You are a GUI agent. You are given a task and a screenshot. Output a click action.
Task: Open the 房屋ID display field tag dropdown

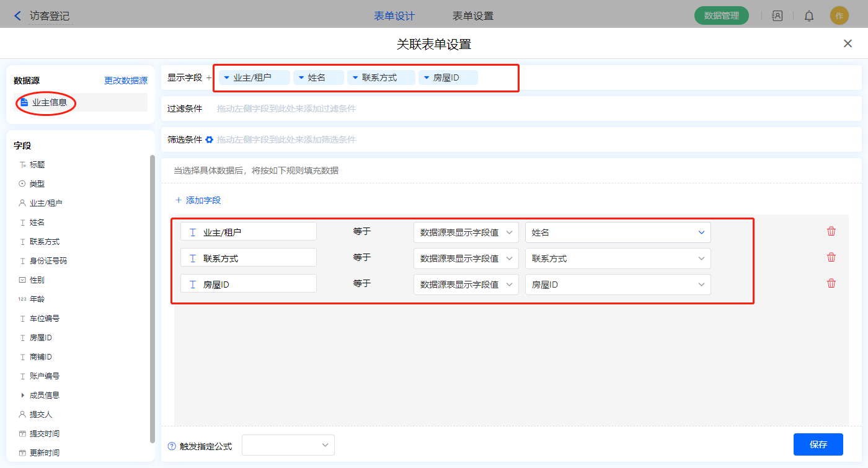click(427, 77)
